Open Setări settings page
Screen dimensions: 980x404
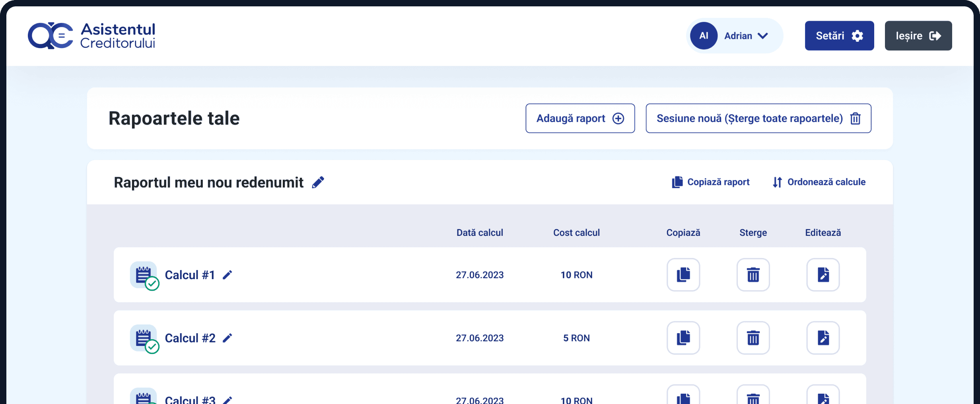(839, 36)
